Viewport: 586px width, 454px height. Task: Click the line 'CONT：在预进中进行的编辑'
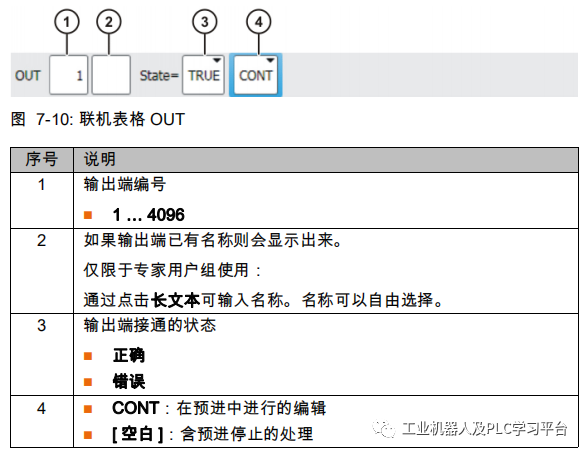(219, 408)
